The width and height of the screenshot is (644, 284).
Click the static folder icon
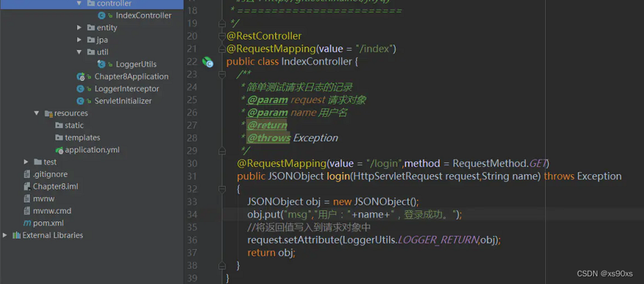58,125
